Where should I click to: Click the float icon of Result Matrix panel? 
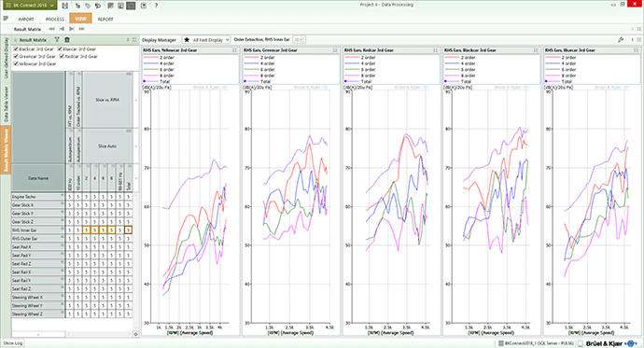134,40
